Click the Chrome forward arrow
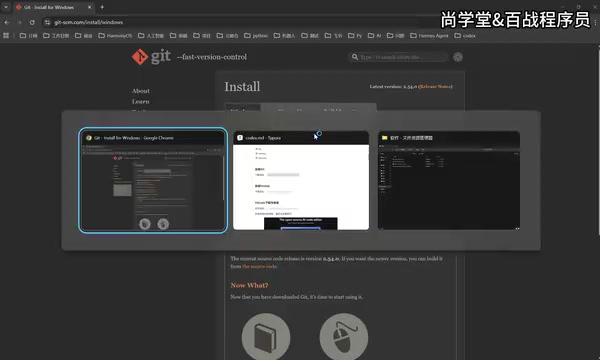 point(20,23)
